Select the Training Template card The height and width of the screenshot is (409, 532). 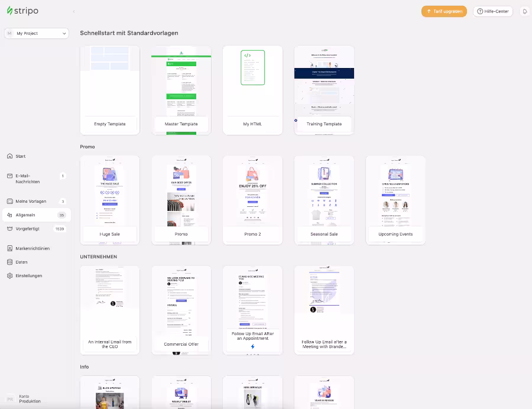[x=324, y=90]
